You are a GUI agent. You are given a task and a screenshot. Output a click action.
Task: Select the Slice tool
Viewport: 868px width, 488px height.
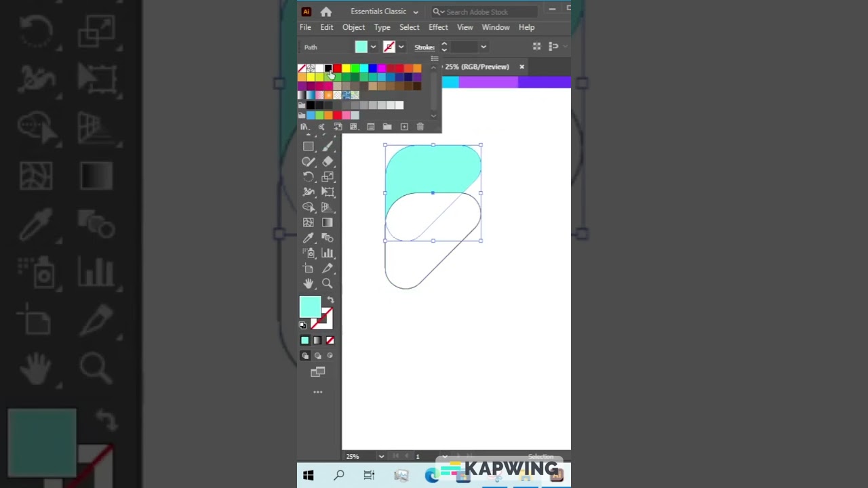click(328, 268)
